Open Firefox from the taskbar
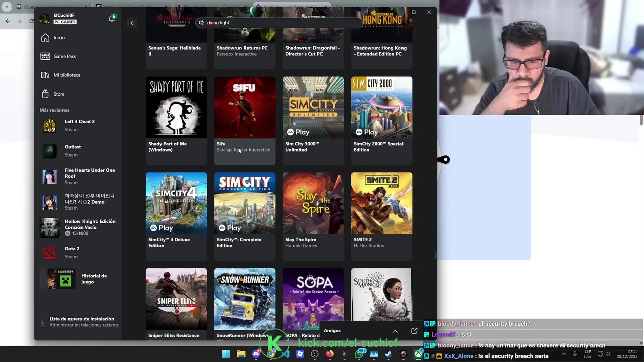 (x=330, y=354)
